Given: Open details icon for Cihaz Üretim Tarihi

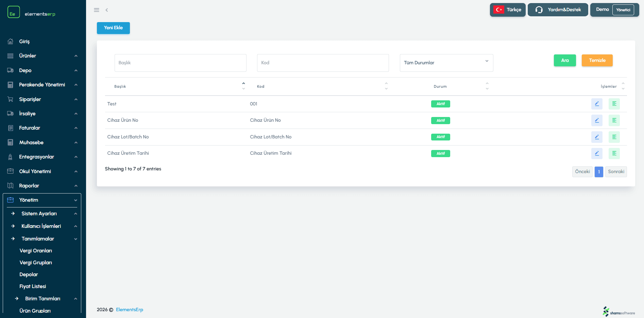Looking at the screenshot, I should coord(614,153).
